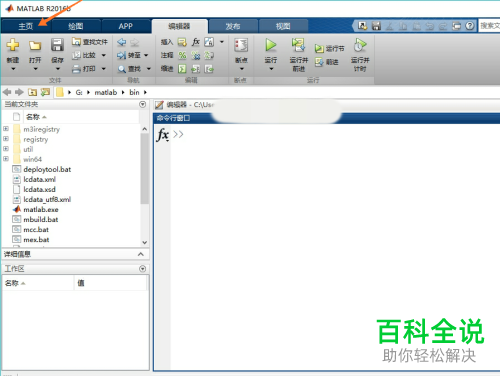Screen dimensions: 500x376
Task: Expand the registry folder
Action: click(6, 139)
